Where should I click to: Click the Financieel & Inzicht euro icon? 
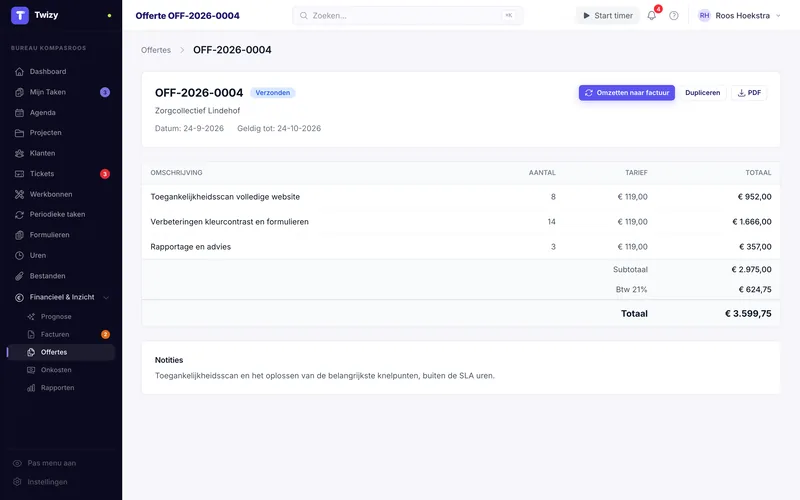click(19, 297)
